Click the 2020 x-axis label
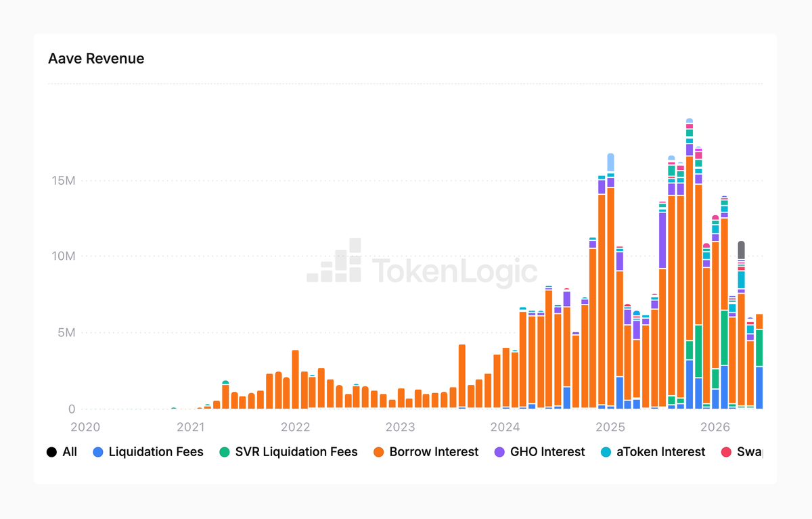 [x=85, y=427]
